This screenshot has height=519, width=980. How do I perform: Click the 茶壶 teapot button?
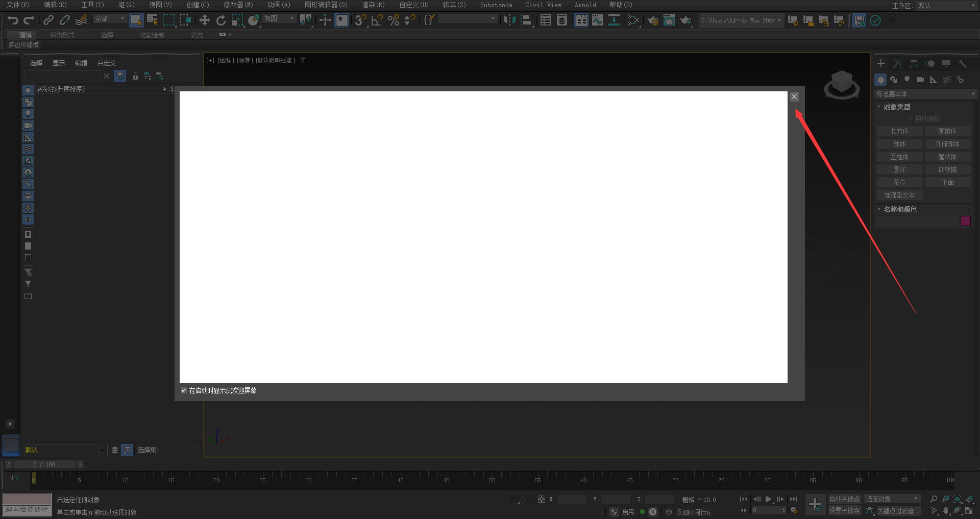pos(899,183)
